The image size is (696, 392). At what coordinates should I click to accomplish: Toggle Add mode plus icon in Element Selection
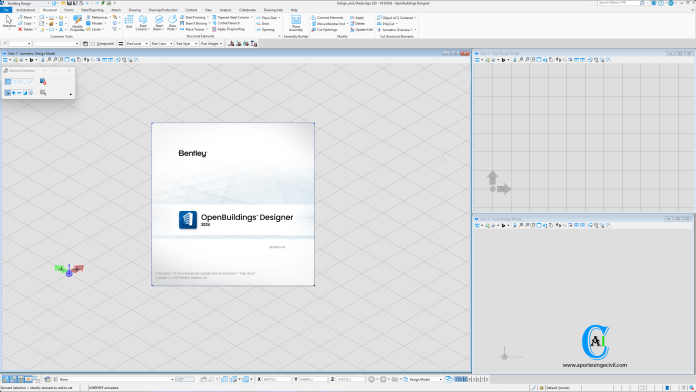(x=14, y=93)
